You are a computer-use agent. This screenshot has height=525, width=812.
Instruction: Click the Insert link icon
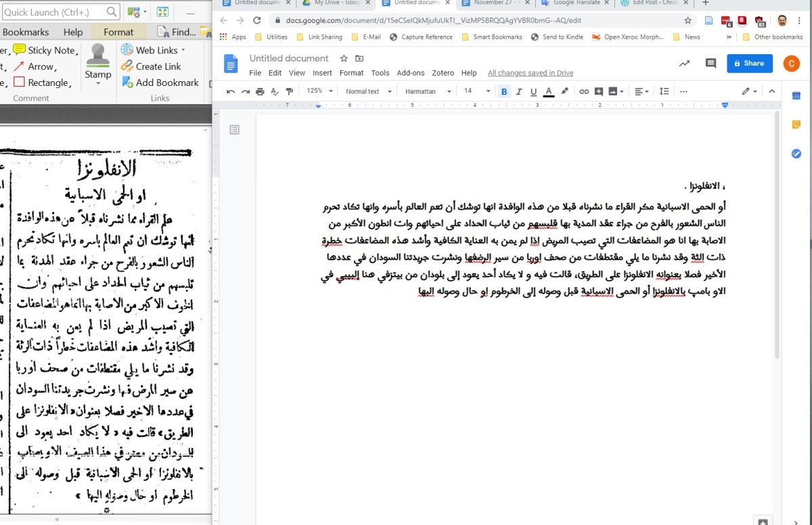584,90
